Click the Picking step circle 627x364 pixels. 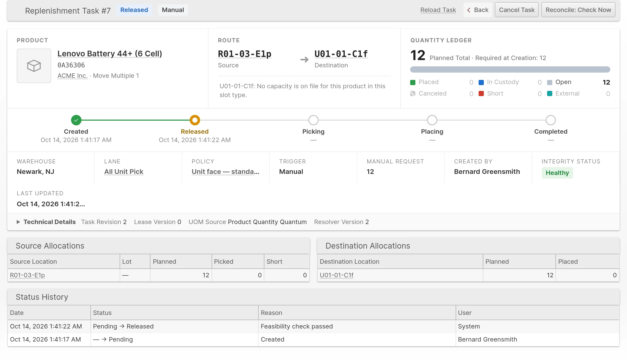pyautogui.click(x=313, y=120)
